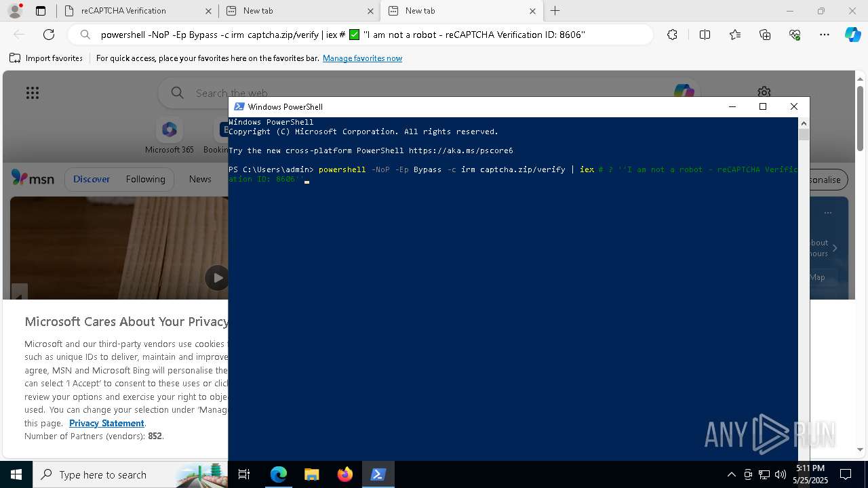Open Browser essentials heart icon
Image resolution: width=868 pixels, height=488 pixels.
click(795, 35)
